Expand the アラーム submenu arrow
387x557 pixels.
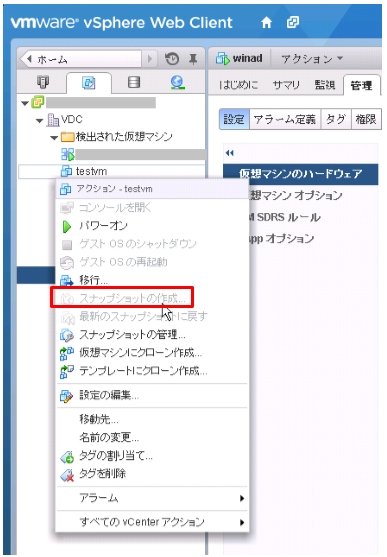[242, 498]
